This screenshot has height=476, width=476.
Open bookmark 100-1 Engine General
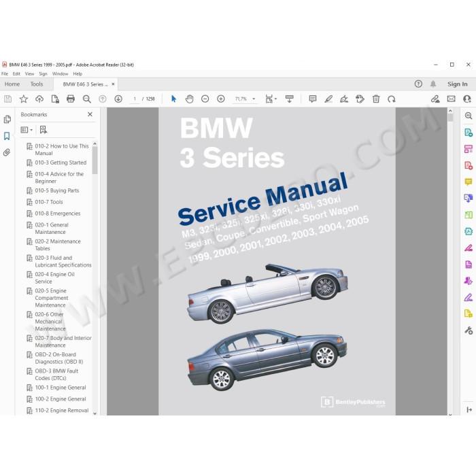[61, 388]
